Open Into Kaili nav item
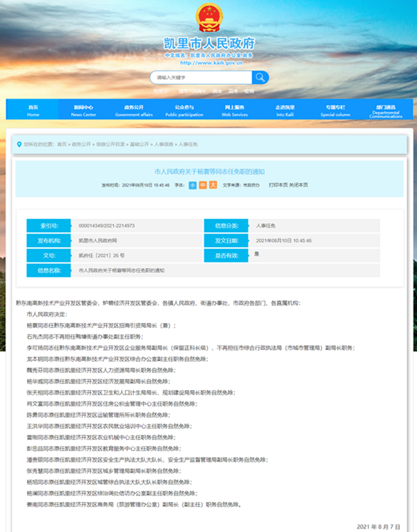This screenshot has width=417, height=532. point(285,110)
